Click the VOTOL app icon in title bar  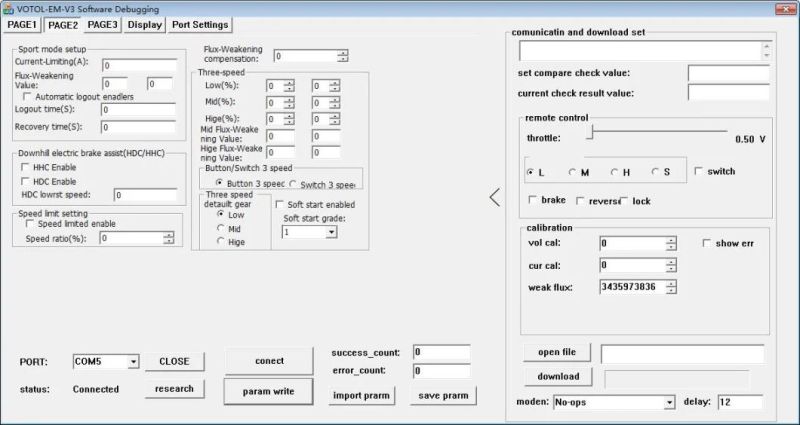[8, 9]
